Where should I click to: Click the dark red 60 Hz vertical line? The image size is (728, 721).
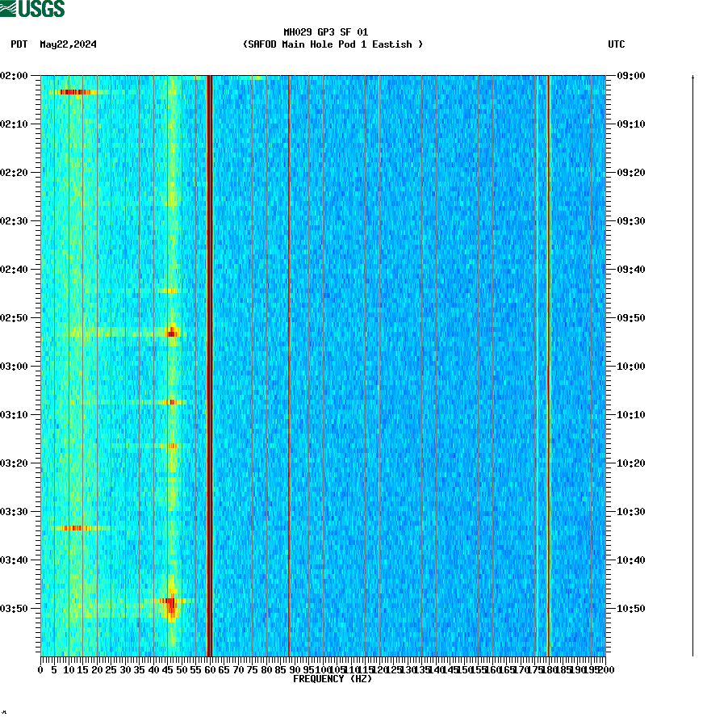(x=208, y=363)
